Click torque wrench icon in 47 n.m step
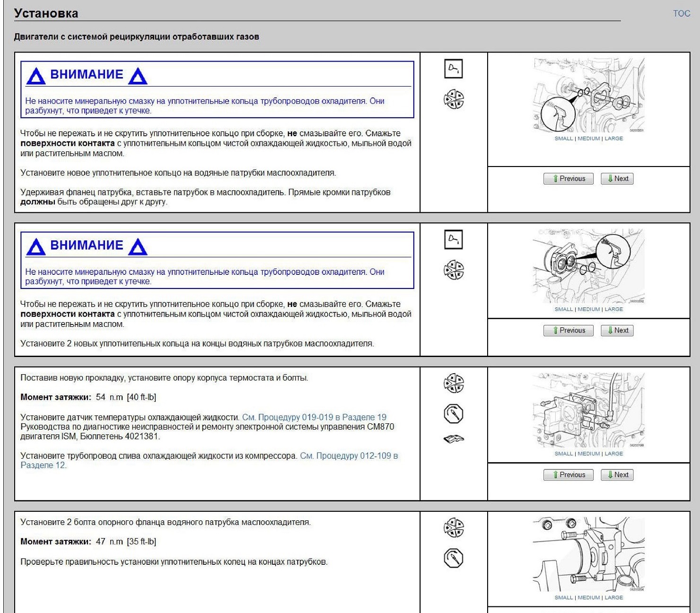This screenshot has width=700, height=613. (x=454, y=558)
